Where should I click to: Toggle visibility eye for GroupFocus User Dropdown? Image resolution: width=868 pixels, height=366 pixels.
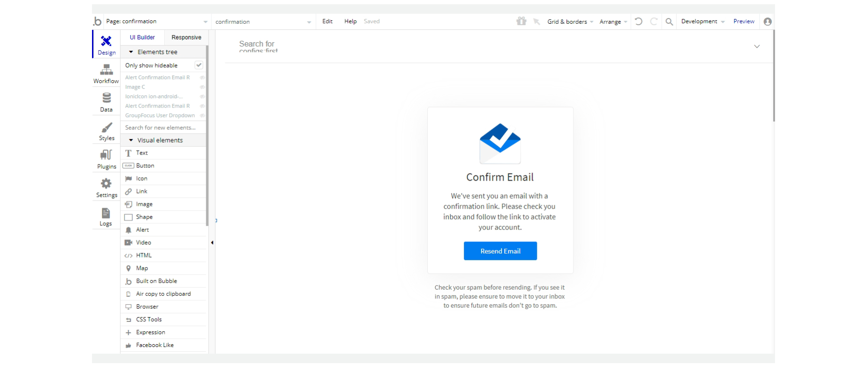[202, 116]
